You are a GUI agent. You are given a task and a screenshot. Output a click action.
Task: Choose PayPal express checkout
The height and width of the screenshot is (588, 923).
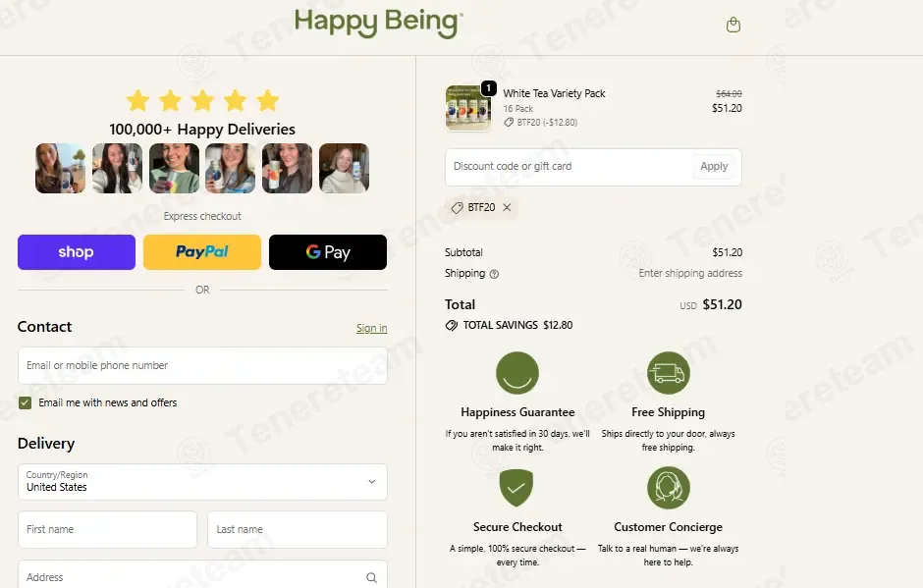coord(202,252)
